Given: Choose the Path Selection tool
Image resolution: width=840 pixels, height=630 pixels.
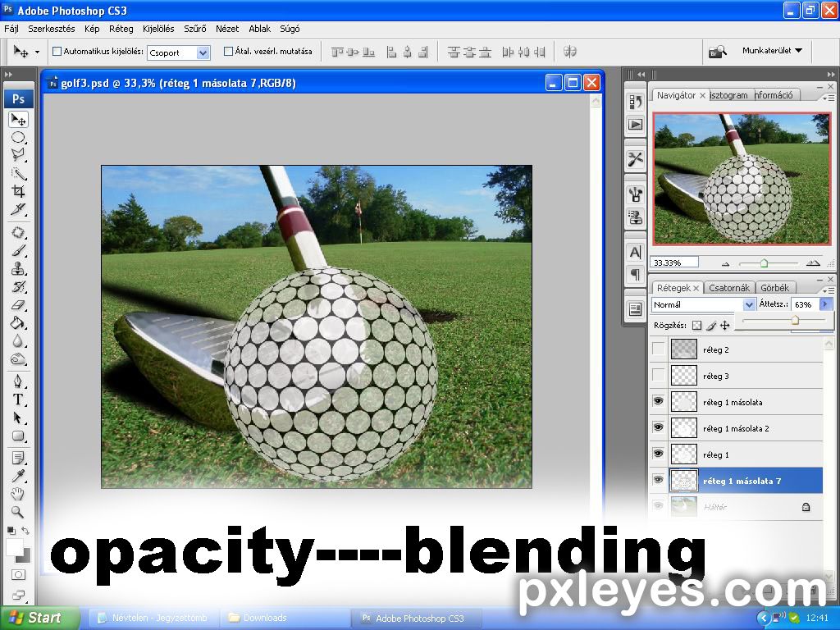Looking at the screenshot, I should (19, 418).
